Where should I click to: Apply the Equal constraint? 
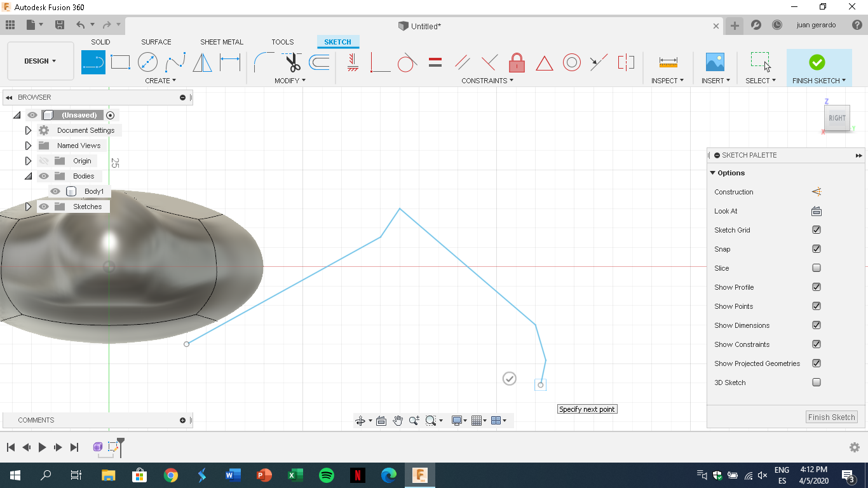(435, 62)
